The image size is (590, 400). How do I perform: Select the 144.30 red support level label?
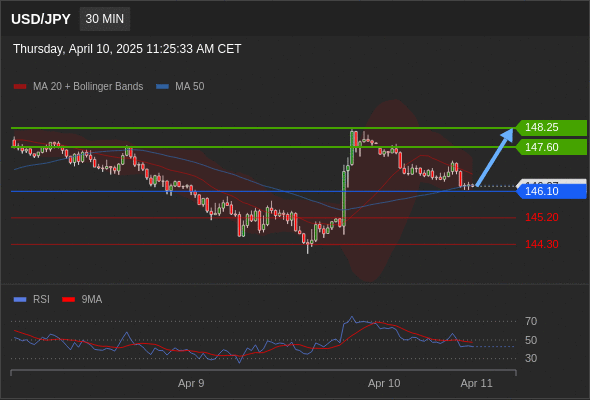[x=541, y=244]
